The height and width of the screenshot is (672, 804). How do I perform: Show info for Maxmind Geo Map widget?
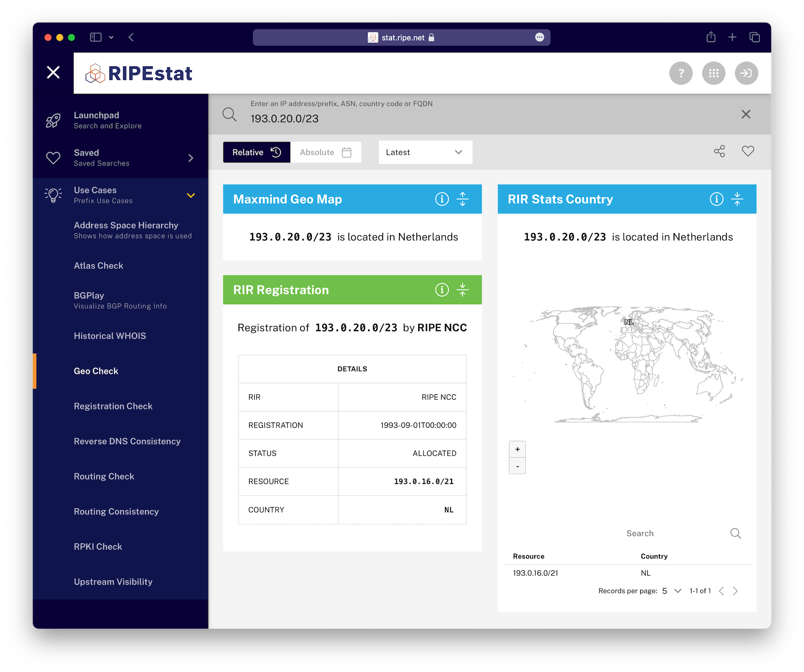click(x=442, y=199)
